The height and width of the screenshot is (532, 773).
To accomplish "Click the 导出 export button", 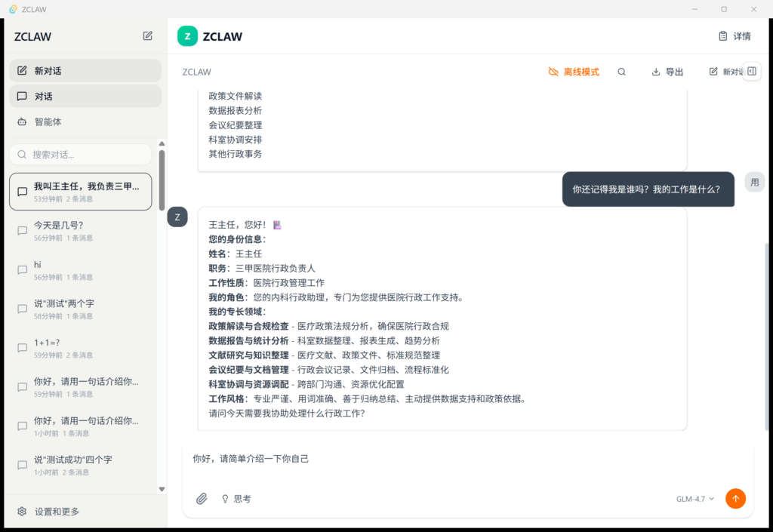I will 667,72.
